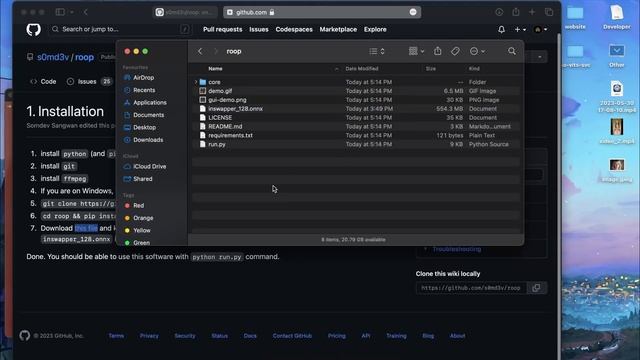The image size is (640, 360).
Task: Sort Finder list by Date Modified
Action: coord(362,69)
